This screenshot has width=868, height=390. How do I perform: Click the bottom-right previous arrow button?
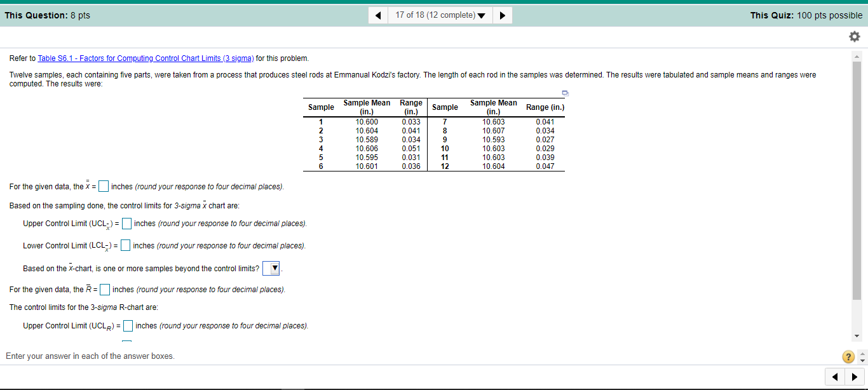pyautogui.click(x=836, y=379)
